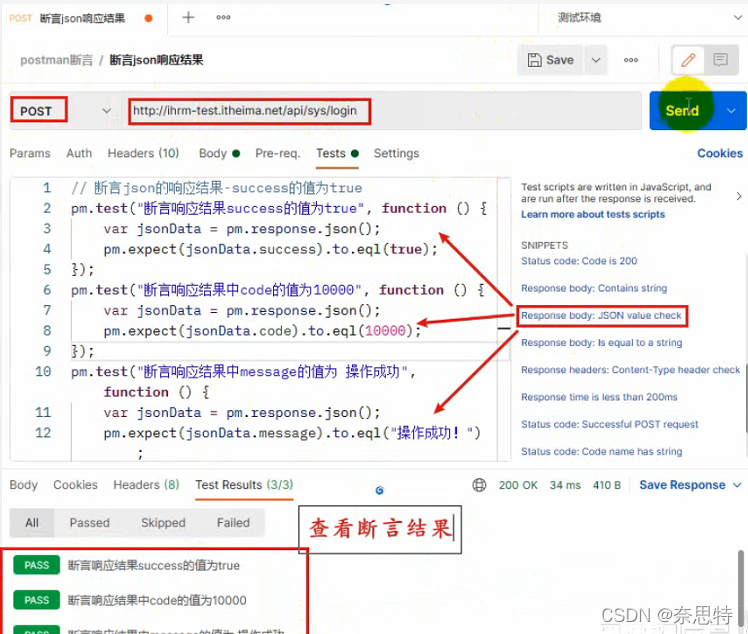Image resolution: width=748 pixels, height=634 pixels.
Task: Switch to response Body tab
Action: coord(23,485)
